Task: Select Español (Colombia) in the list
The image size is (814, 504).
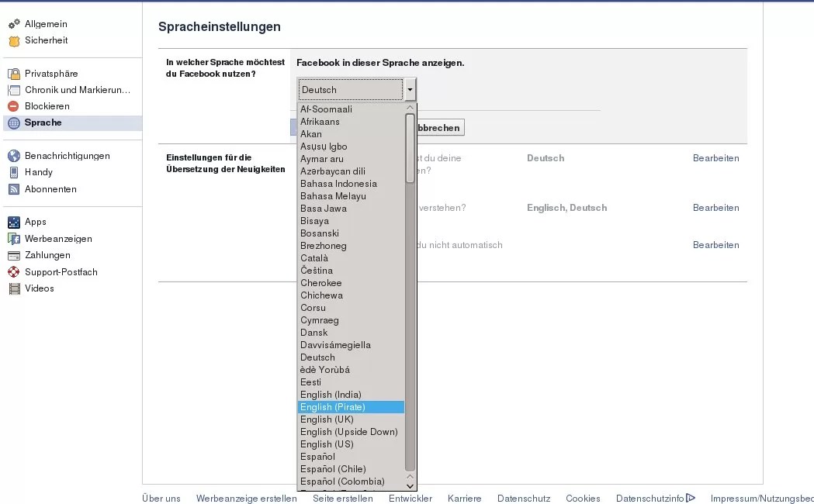Action: pos(351,482)
